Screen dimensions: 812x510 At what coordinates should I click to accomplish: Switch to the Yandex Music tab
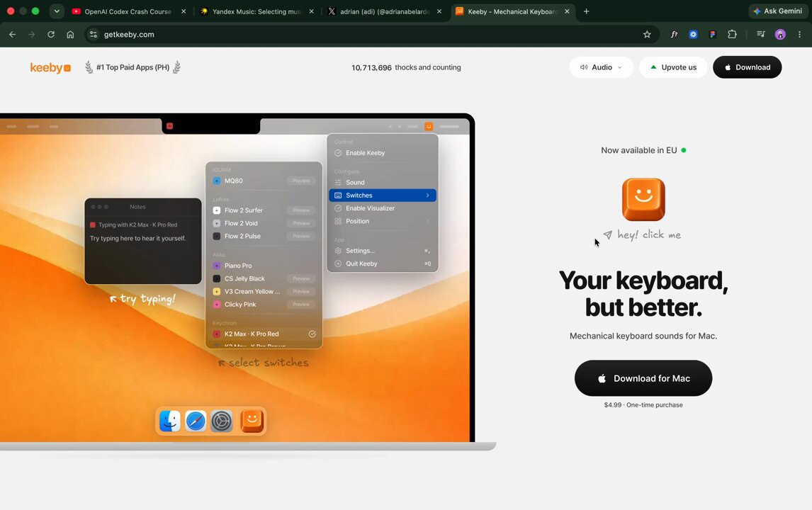point(257,11)
